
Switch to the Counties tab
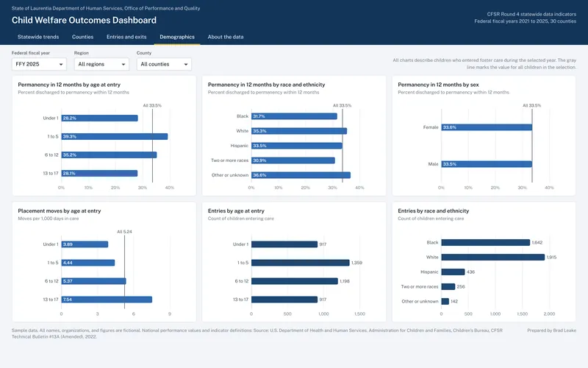[x=82, y=37]
